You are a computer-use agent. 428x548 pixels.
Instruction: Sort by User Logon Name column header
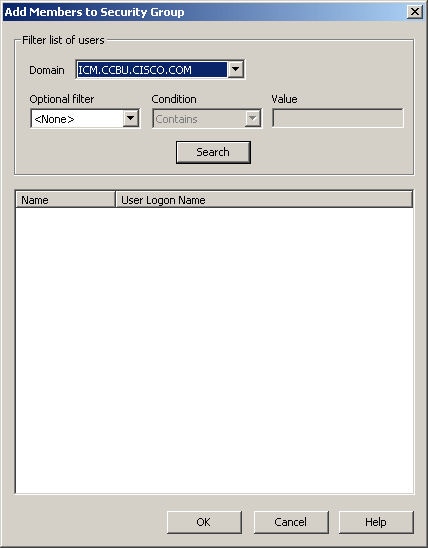(264, 200)
